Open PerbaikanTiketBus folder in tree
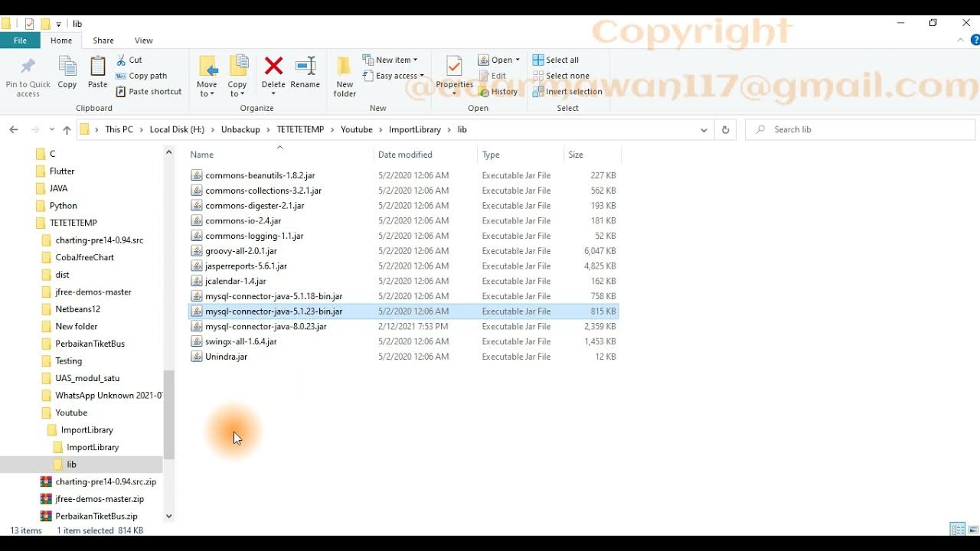 tap(90, 344)
